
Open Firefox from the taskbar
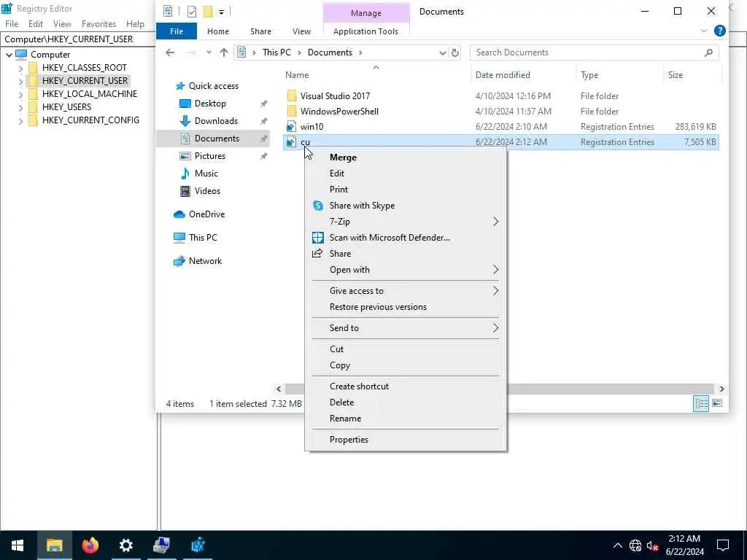(x=90, y=545)
